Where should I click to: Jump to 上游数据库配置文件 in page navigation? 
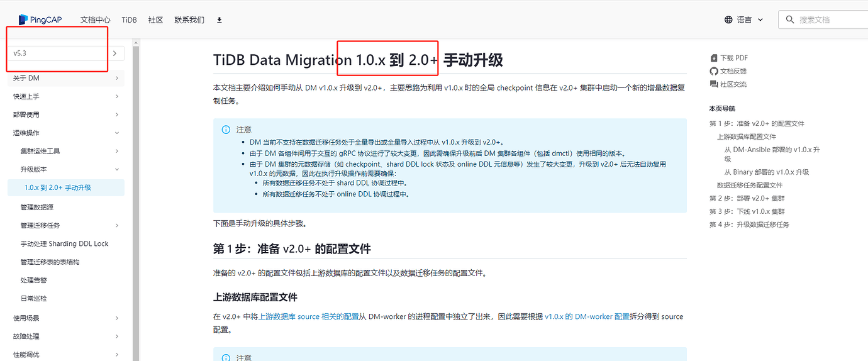click(747, 136)
